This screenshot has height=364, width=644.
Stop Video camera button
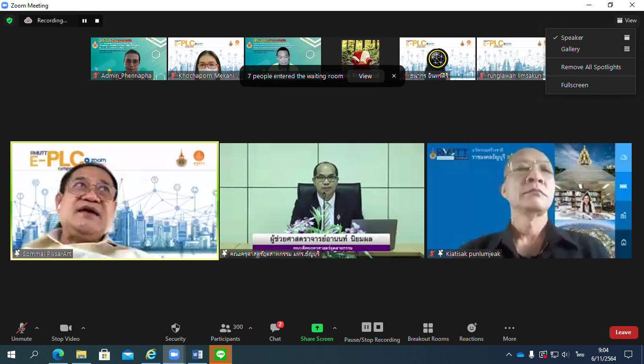point(65,332)
